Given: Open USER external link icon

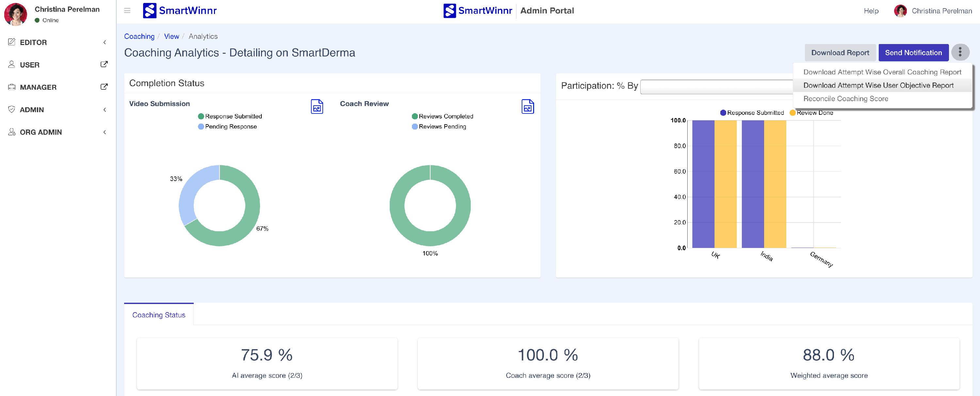Looking at the screenshot, I should click(104, 65).
